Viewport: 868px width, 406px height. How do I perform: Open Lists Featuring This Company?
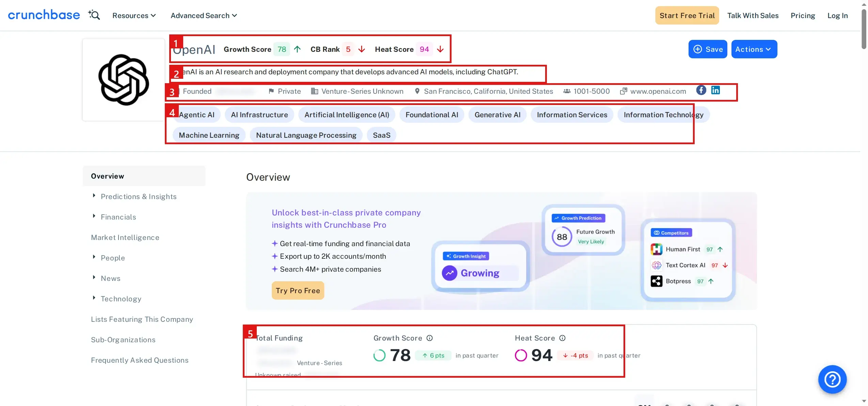click(142, 319)
